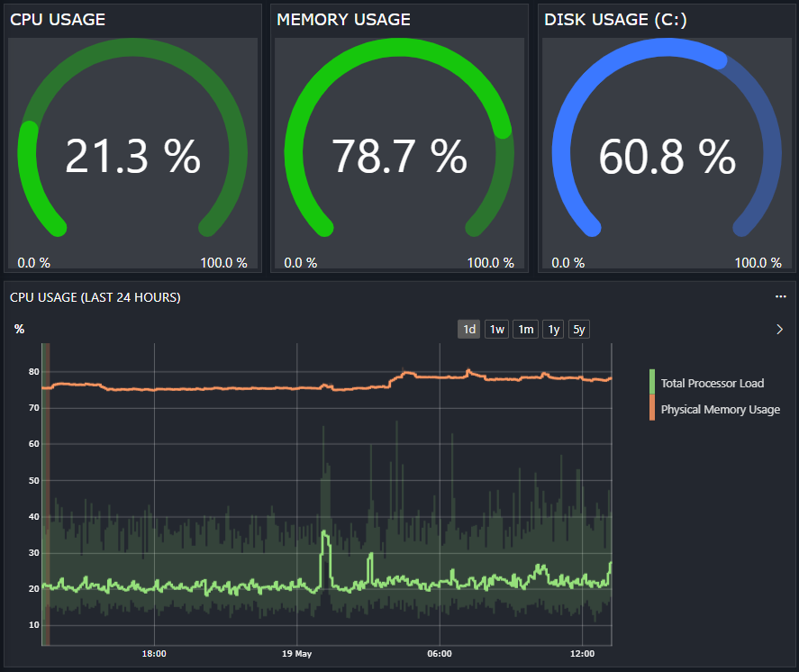Screen dimensions: 799x672
Task: Click green color swatch for Total Processor Load
Action: click(x=652, y=382)
